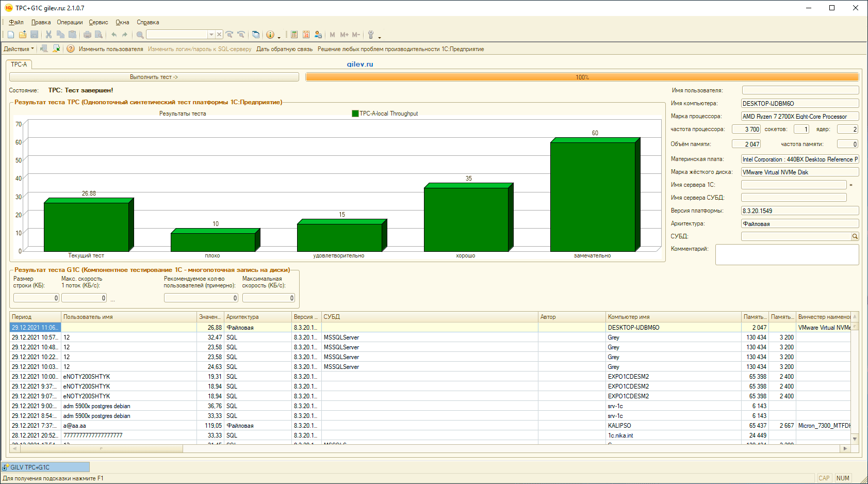Click the user with lock icon

(318, 35)
